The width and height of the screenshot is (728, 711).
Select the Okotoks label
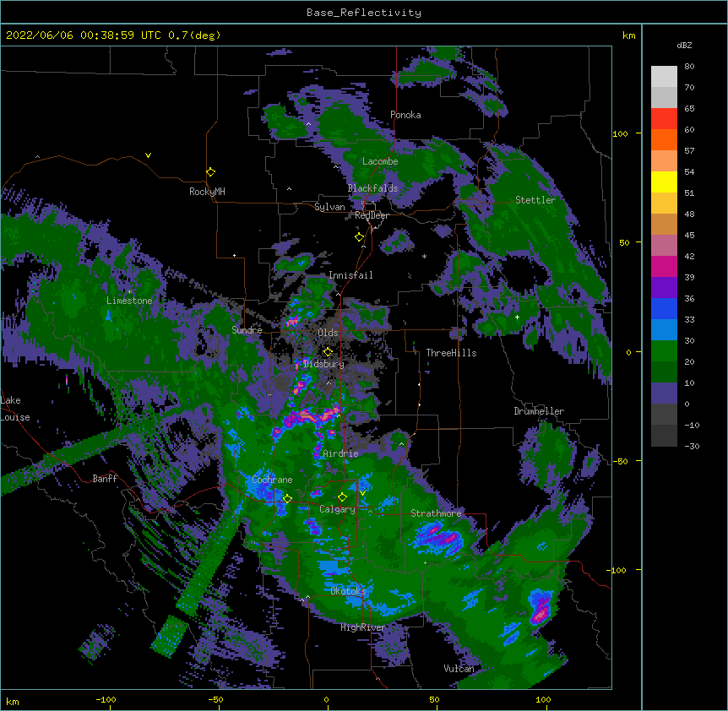click(x=348, y=591)
